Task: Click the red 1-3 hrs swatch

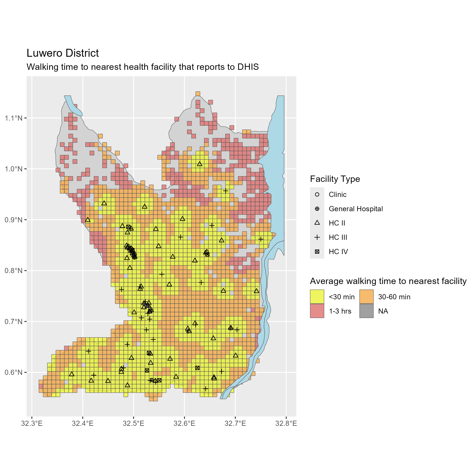Action: pos(317,311)
